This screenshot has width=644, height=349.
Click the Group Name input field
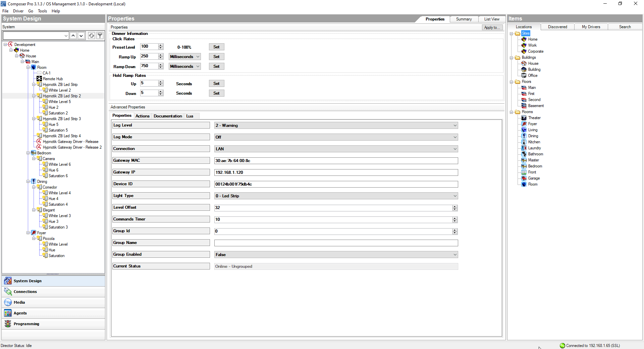point(336,243)
